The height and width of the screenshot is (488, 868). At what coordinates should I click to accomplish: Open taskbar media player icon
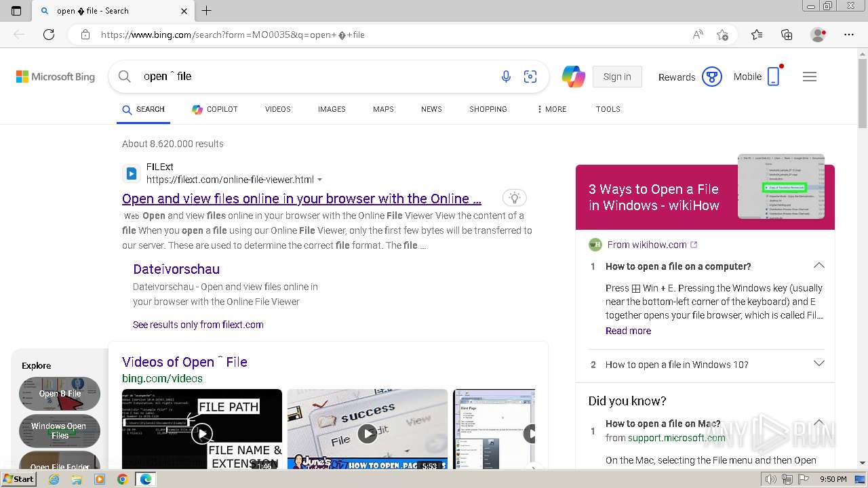[x=100, y=479]
